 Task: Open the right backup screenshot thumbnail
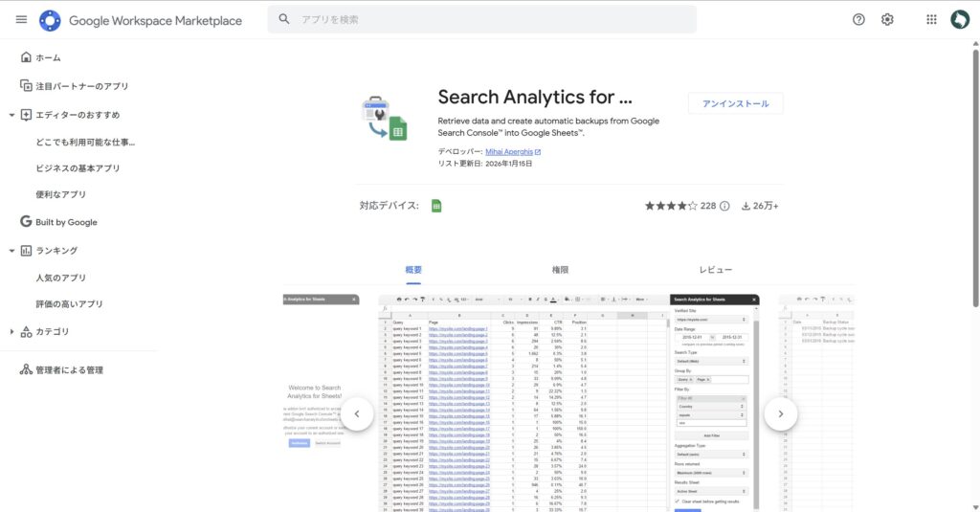[x=816, y=403]
